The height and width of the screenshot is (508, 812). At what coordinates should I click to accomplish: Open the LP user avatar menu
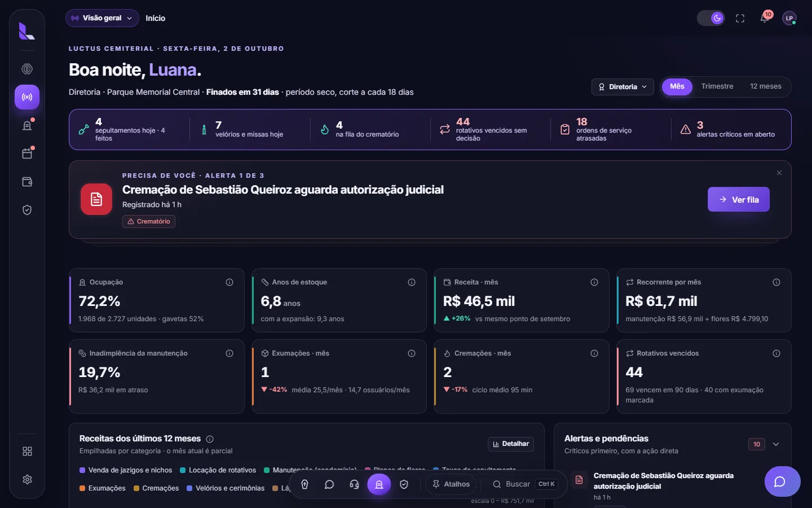pyautogui.click(x=789, y=18)
